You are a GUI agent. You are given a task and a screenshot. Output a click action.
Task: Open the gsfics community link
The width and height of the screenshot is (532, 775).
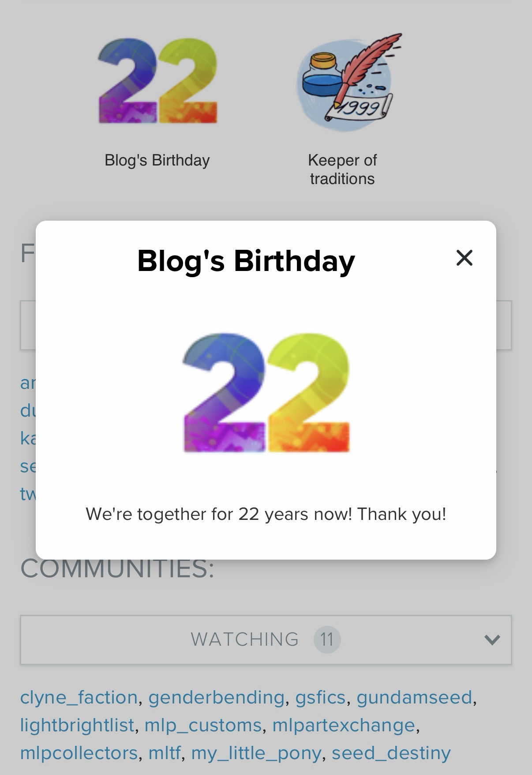point(320,697)
